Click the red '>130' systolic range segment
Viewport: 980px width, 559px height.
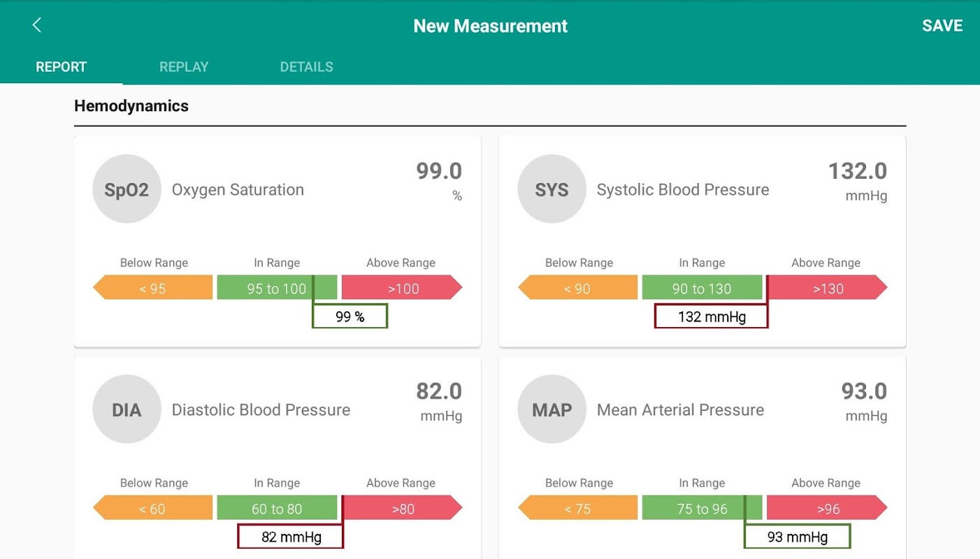[827, 288]
